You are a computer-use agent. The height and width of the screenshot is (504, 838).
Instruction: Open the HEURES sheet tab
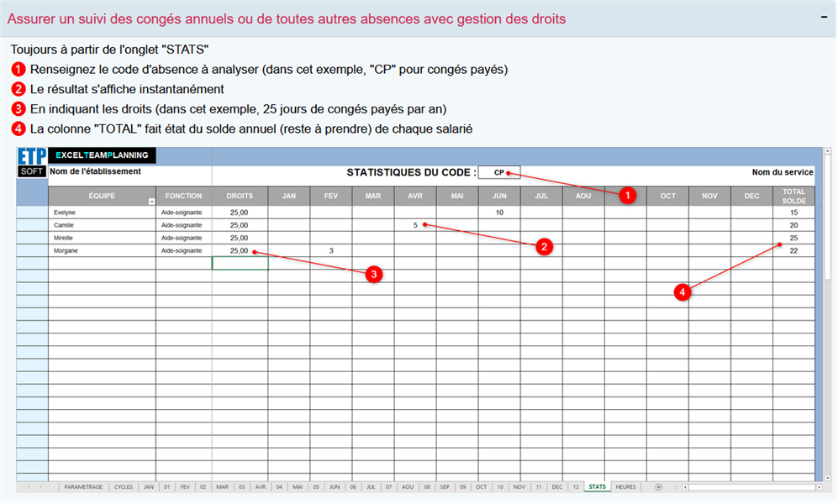pos(625,487)
